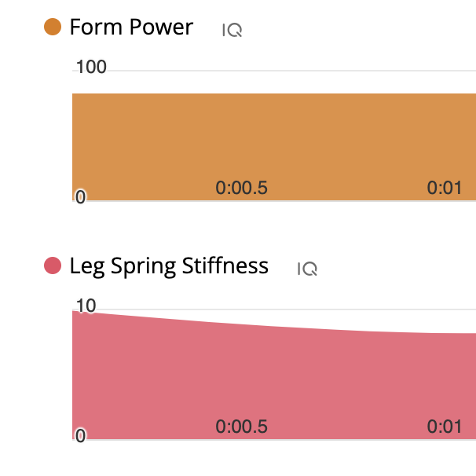This screenshot has width=476, height=476.
Task: Click the flat top edge of Form Power area
Action: [x=274, y=93]
